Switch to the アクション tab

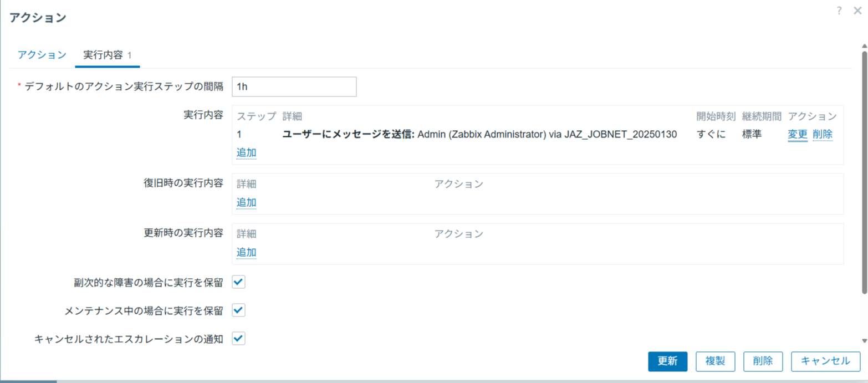click(42, 55)
